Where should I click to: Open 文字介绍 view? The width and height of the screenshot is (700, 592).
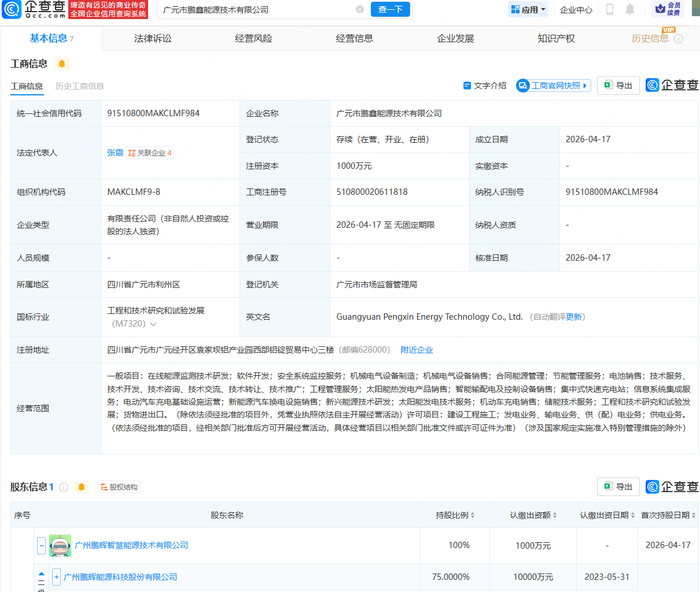click(485, 86)
